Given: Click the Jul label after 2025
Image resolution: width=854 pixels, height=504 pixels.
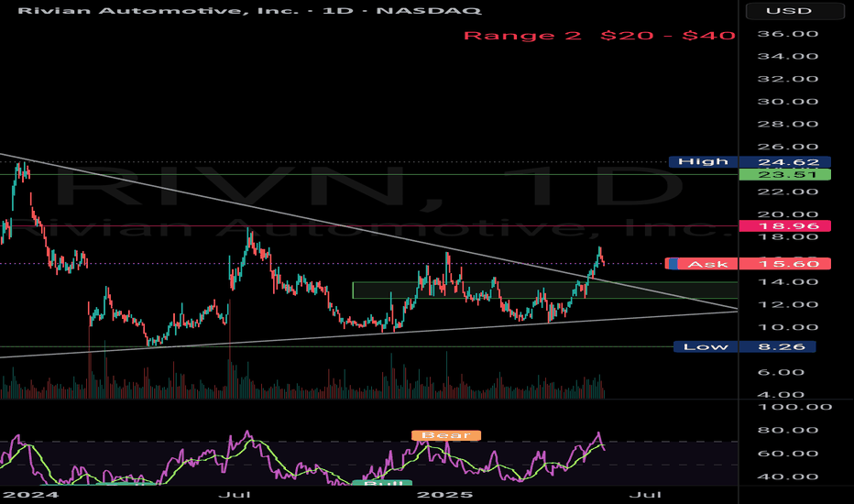Looking at the screenshot, I should (645, 495).
